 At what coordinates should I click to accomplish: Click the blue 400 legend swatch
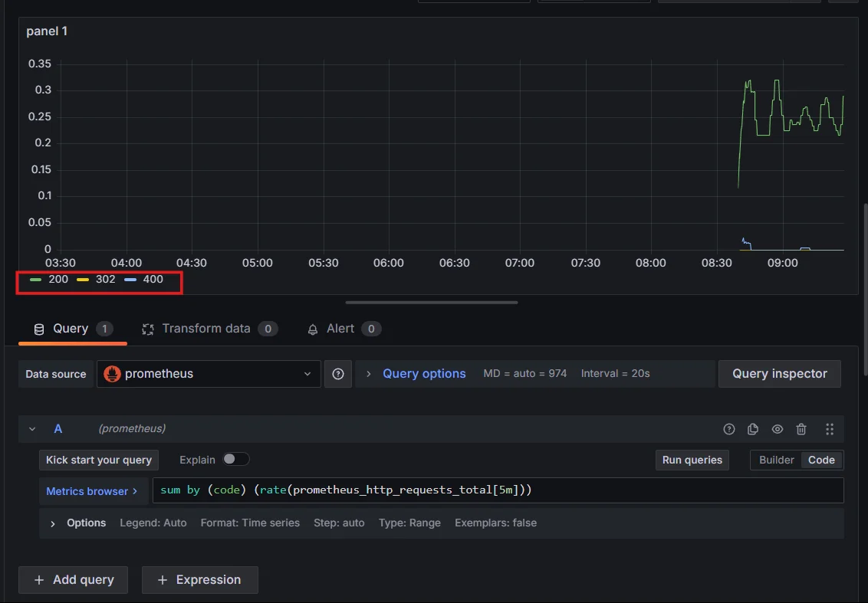click(130, 280)
